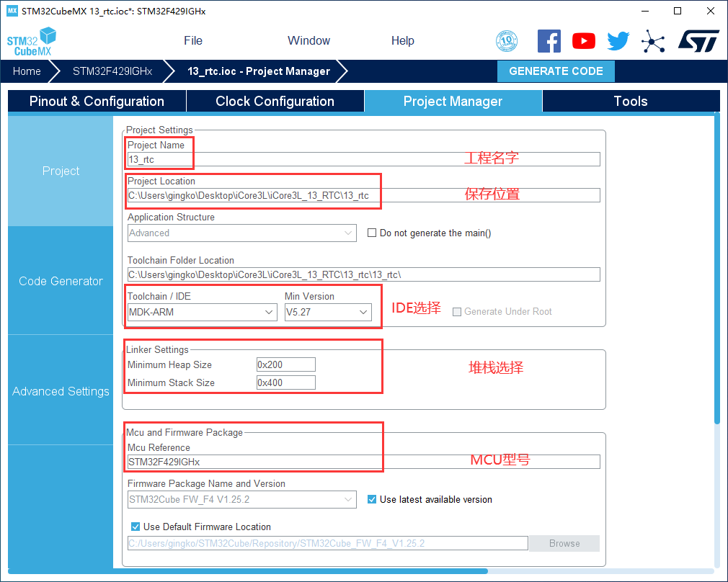This screenshot has width=728, height=582.
Task: Open the File menu
Action: tap(193, 41)
